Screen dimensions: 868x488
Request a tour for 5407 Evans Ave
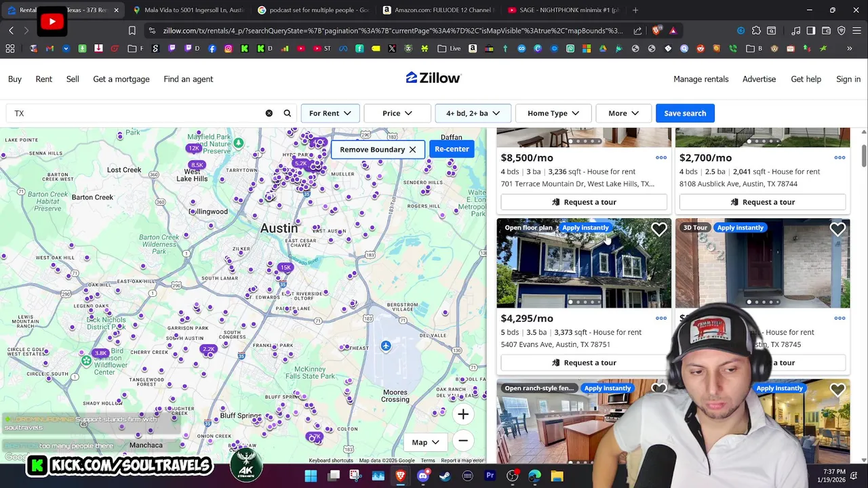[x=584, y=363]
